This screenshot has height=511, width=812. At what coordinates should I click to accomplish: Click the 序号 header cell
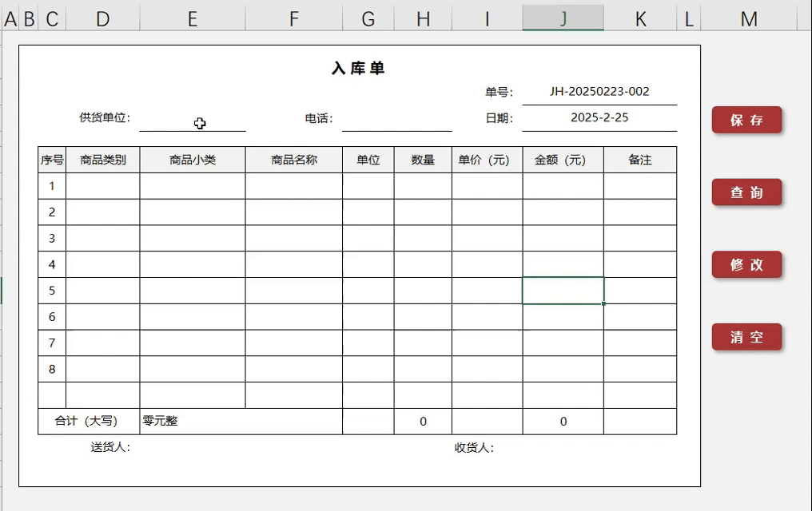point(52,160)
